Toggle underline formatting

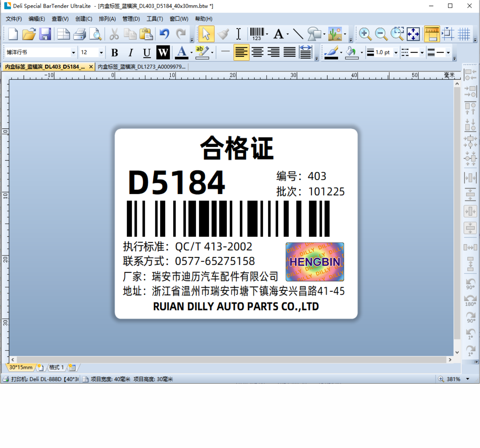(x=147, y=52)
